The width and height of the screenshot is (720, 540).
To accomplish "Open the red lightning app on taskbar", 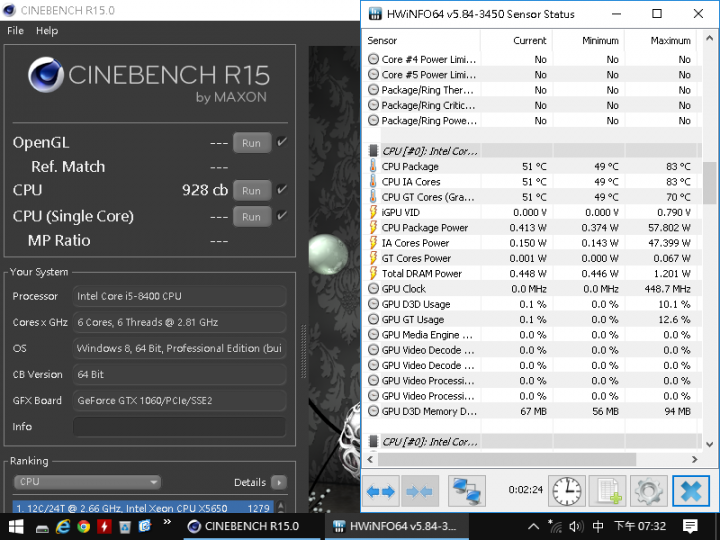I will (104, 526).
